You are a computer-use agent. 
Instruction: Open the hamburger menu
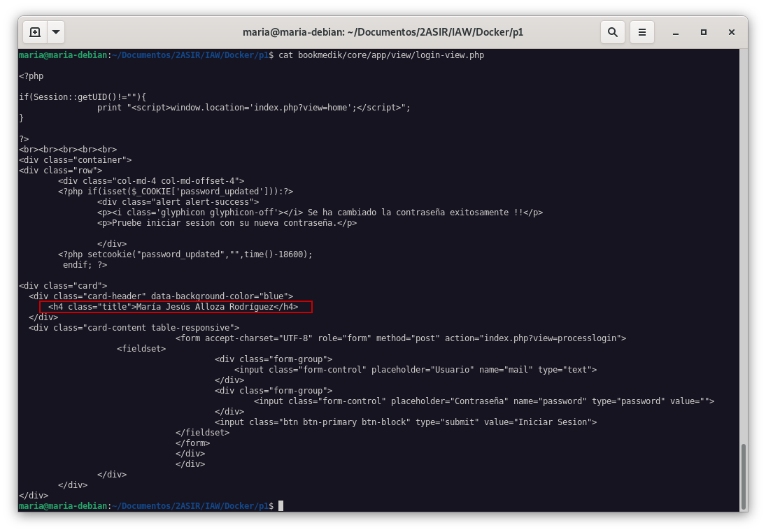coord(641,32)
